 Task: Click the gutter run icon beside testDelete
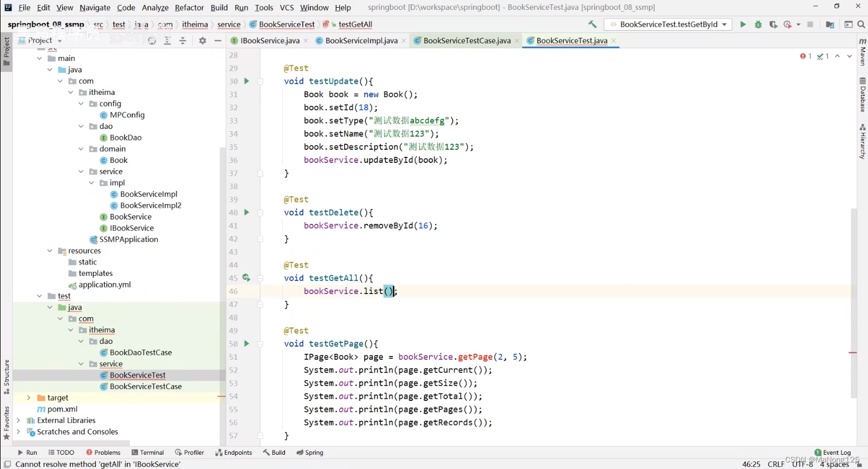(x=247, y=212)
